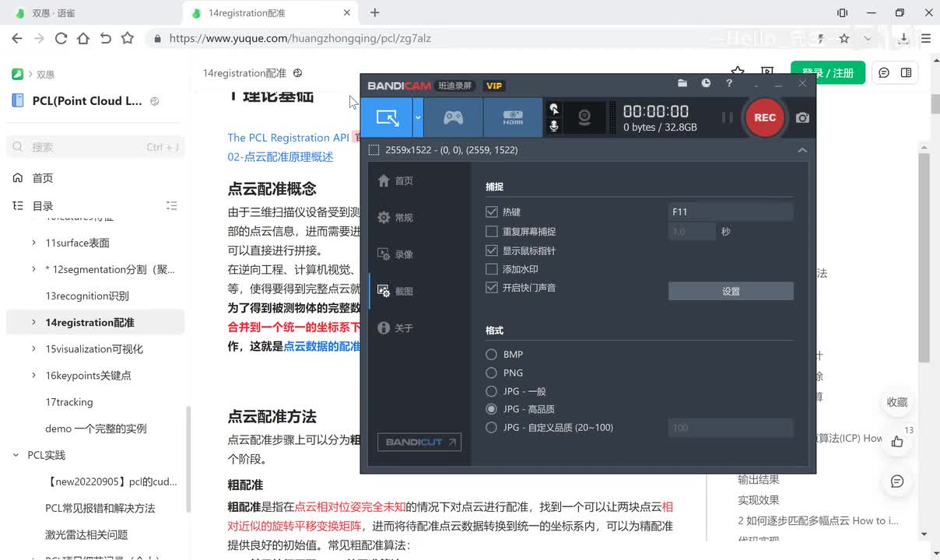The image size is (940, 560).
Task: Click browser reload button
Action: click(x=61, y=38)
